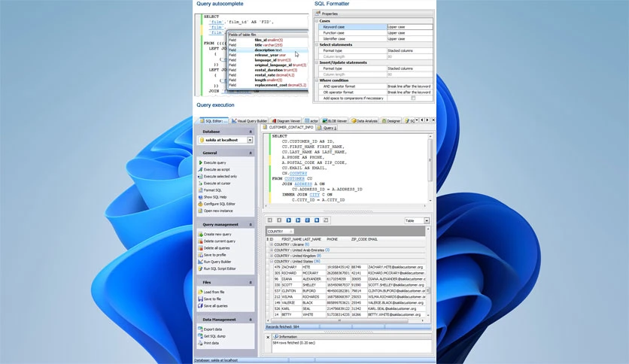Collapse the Files sidebar section
Image resolution: width=629 pixels, height=364 pixels.
point(251,282)
